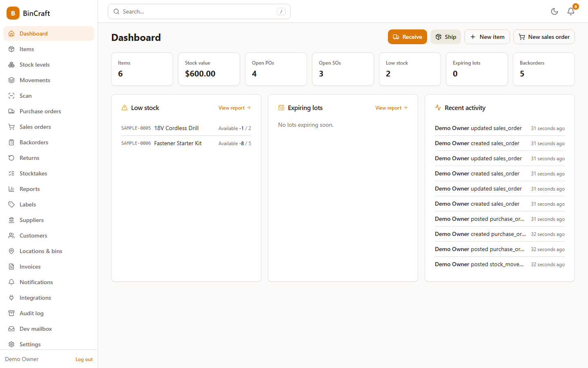Go to Movements page
588x368 pixels.
click(49, 80)
